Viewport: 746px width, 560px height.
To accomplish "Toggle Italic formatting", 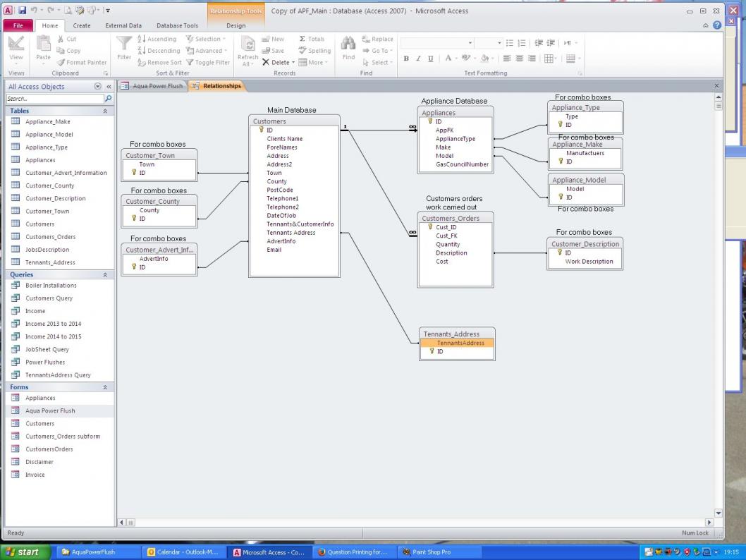I will [x=418, y=58].
